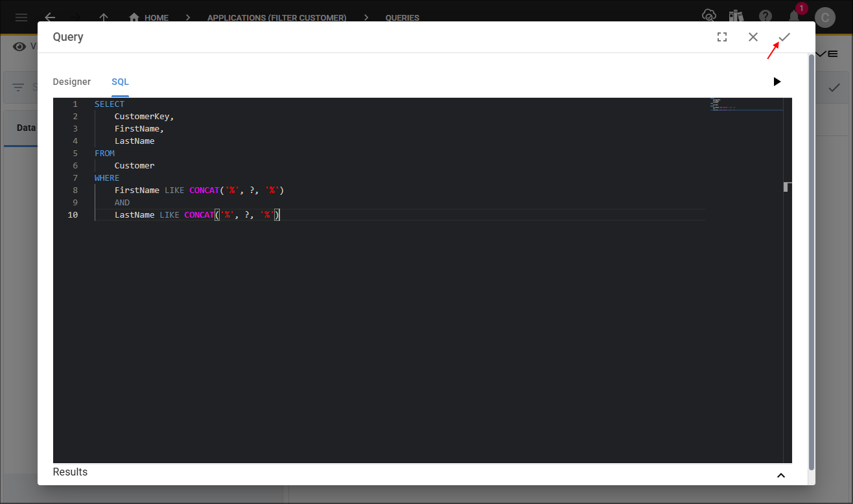This screenshot has height=504, width=853.
Task: Click the dialog's vertical scrollbar
Action: pyautogui.click(x=812, y=262)
